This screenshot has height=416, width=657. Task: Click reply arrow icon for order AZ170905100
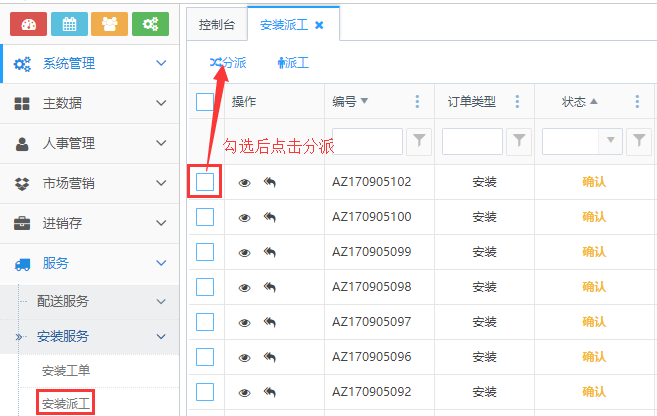point(269,217)
